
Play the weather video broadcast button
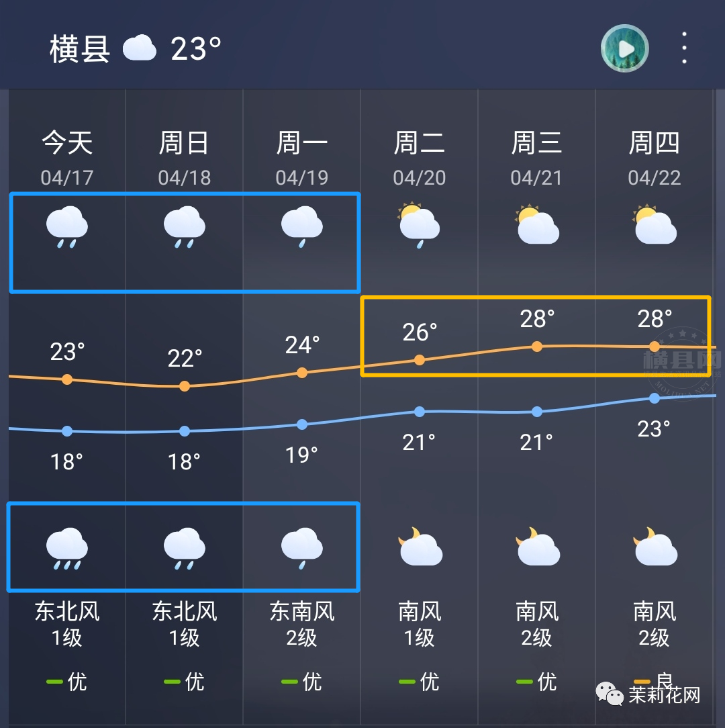(x=624, y=48)
